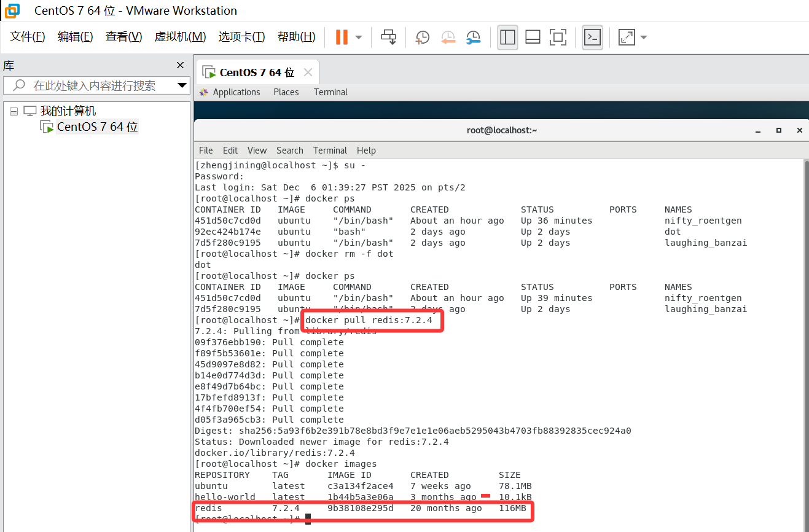
Task: Close the 库 library panel
Action: (x=180, y=65)
